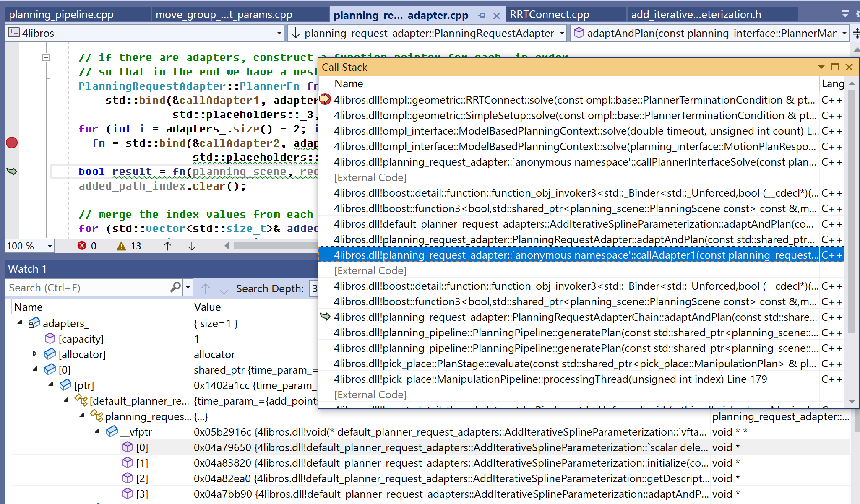Click Call Stack Lang column header
Viewport: 860px width, 504px height.
coord(832,83)
